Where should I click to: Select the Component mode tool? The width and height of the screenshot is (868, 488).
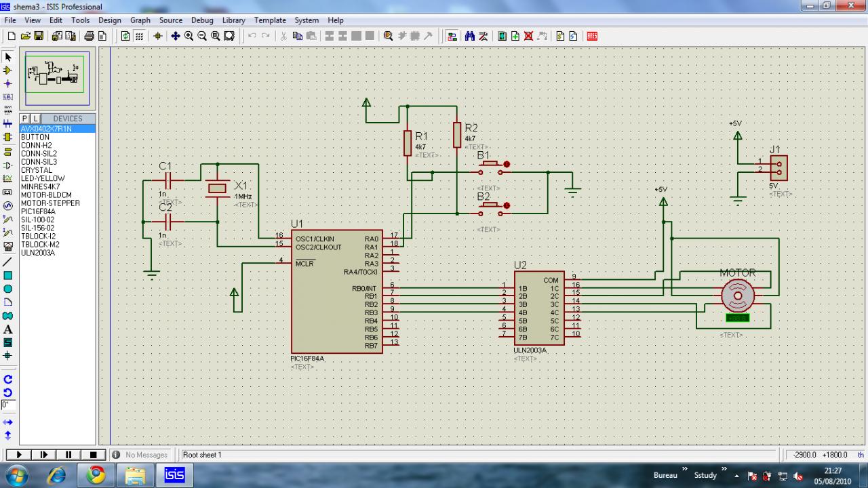pyautogui.click(x=8, y=70)
